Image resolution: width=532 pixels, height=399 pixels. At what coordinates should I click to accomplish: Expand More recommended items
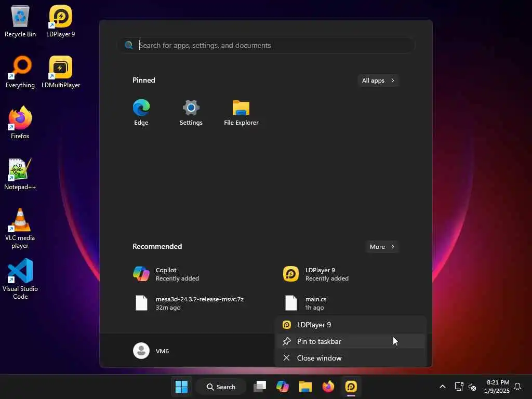pos(382,247)
